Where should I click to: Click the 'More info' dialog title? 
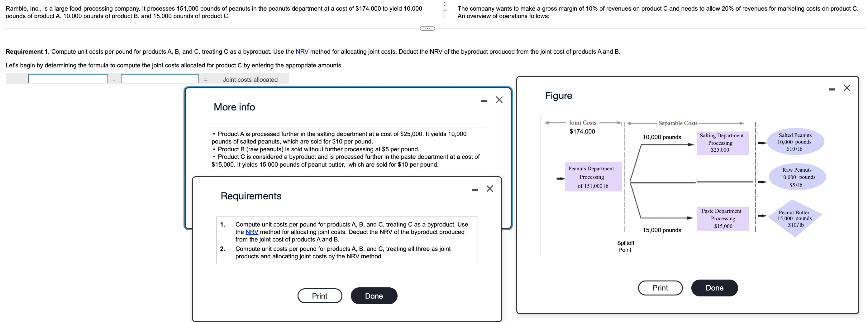[x=234, y=107]
